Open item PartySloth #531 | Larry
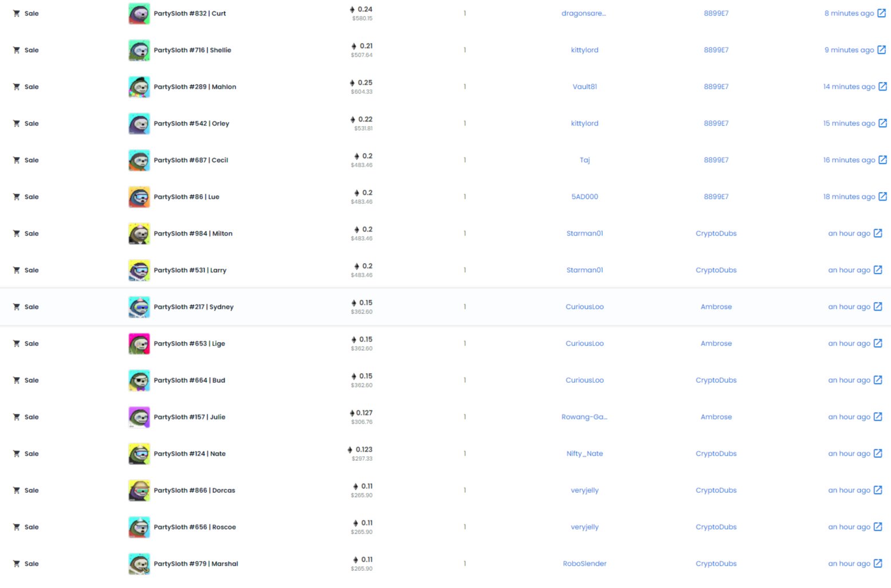 [x=190, y=270]
